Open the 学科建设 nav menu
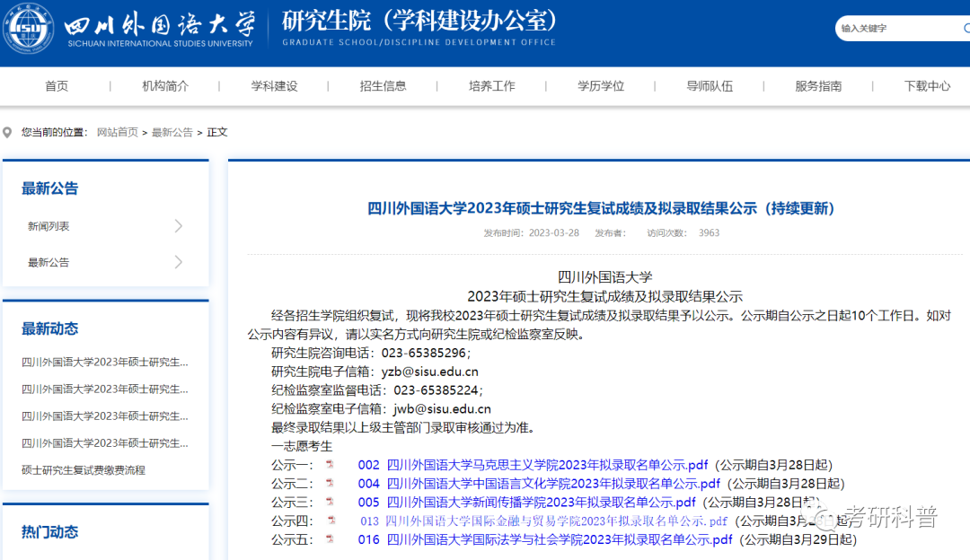The image size is (970, 560). coord(274,86)
